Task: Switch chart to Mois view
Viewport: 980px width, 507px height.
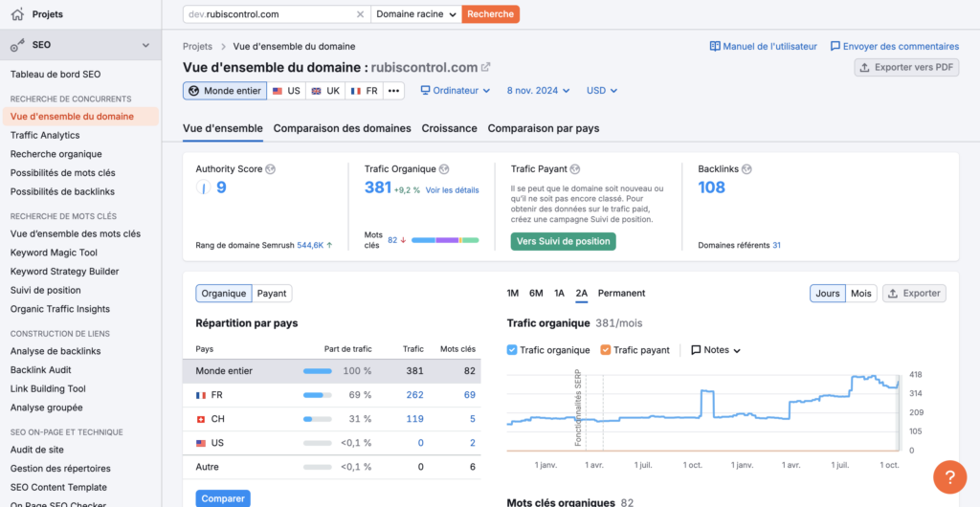Action: (861, 294)
